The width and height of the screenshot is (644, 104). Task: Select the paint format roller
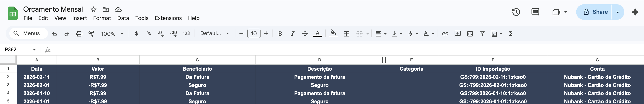point(91,34)
